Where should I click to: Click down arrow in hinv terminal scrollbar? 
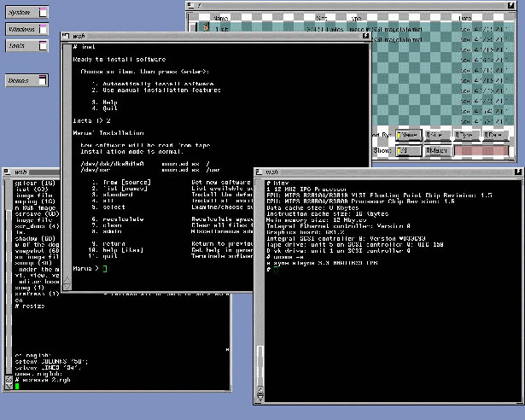coord(260,398)
